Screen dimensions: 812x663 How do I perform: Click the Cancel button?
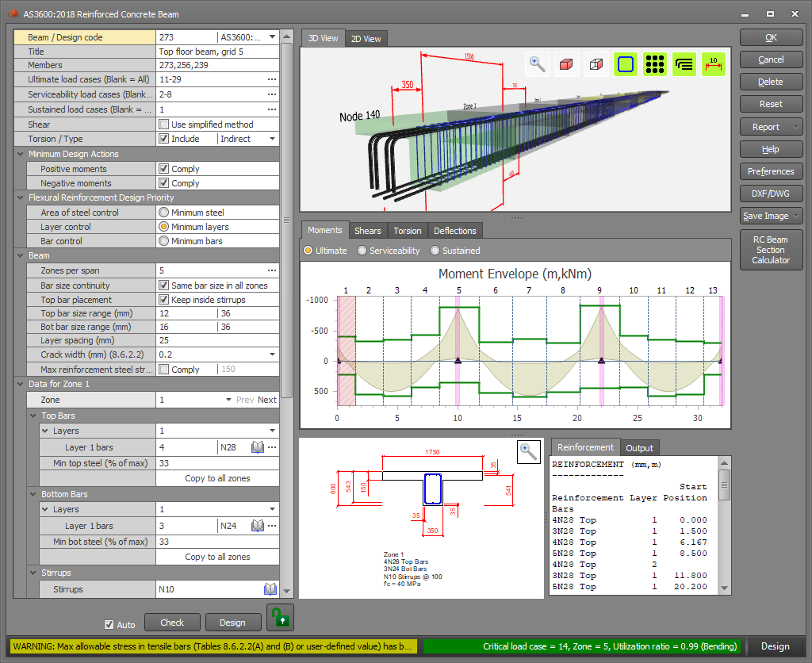(771, 59)
